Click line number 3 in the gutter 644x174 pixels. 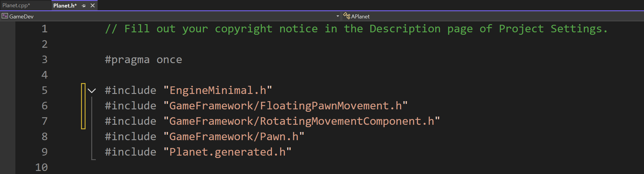pos(45,60)
